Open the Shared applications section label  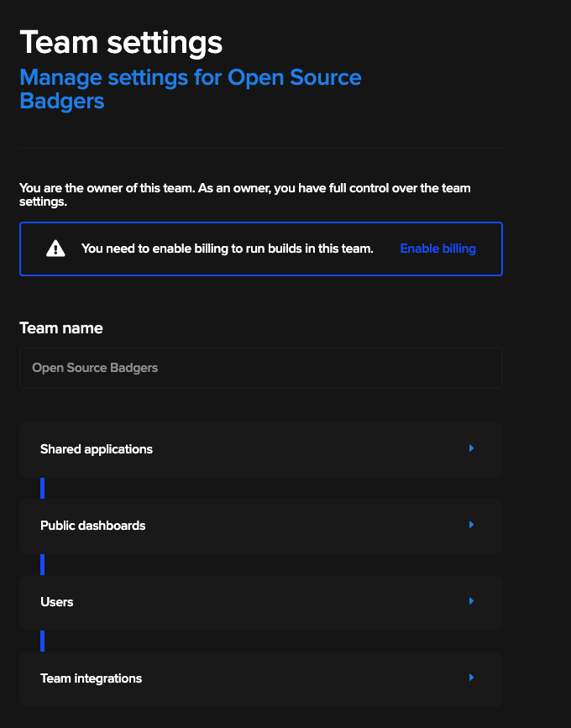(97, 449)
